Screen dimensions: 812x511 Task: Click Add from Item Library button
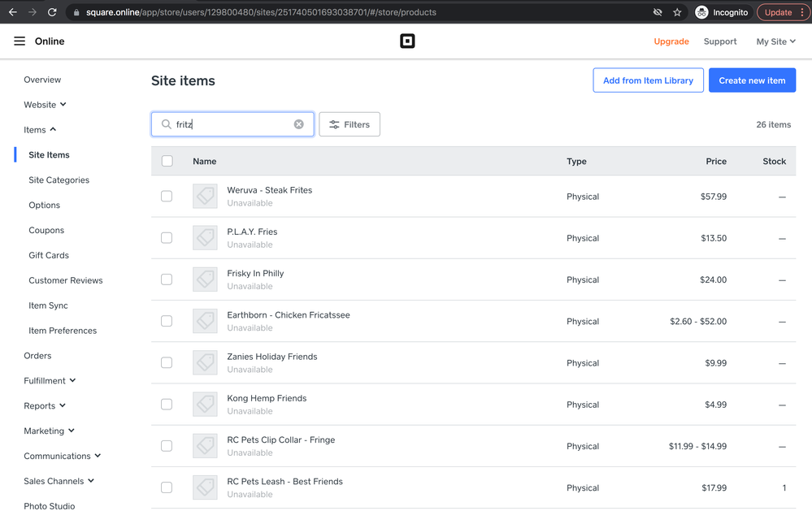coord(648,80)
